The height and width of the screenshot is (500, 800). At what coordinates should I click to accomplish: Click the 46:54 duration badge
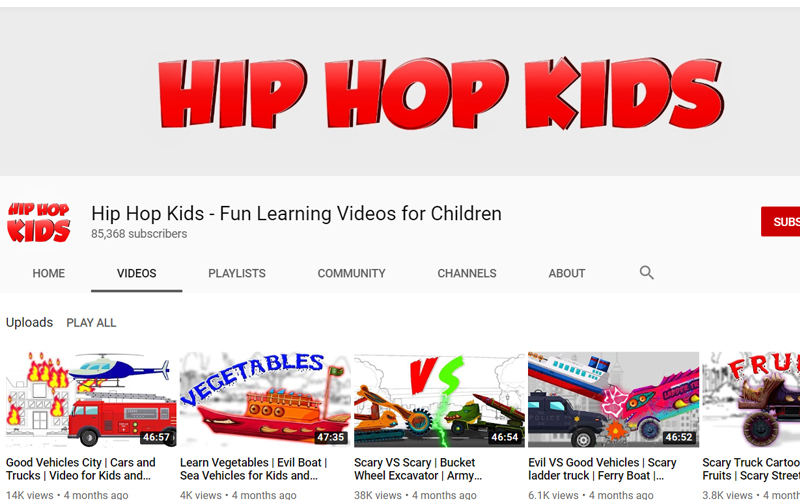coord(505,437)
